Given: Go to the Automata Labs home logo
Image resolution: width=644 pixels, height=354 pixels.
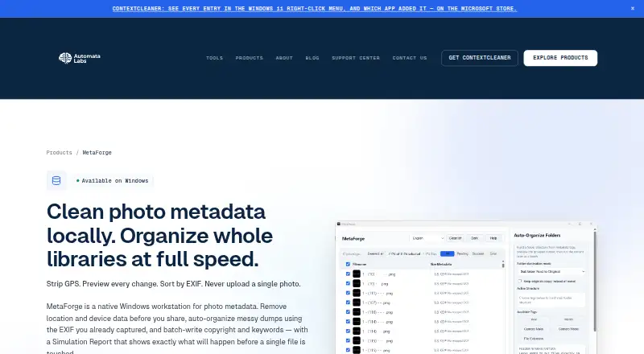Looking at the screenshot, I should [79, 58].
